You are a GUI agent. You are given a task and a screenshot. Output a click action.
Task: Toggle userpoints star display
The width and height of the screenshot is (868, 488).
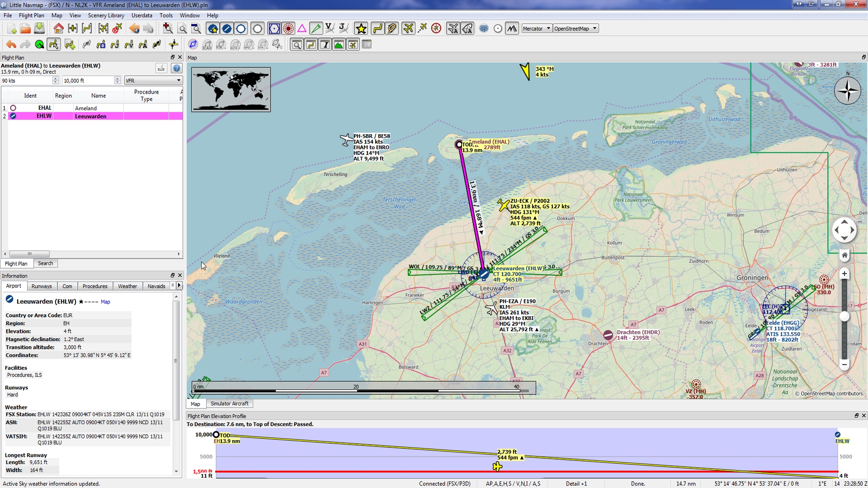[361, 28]
